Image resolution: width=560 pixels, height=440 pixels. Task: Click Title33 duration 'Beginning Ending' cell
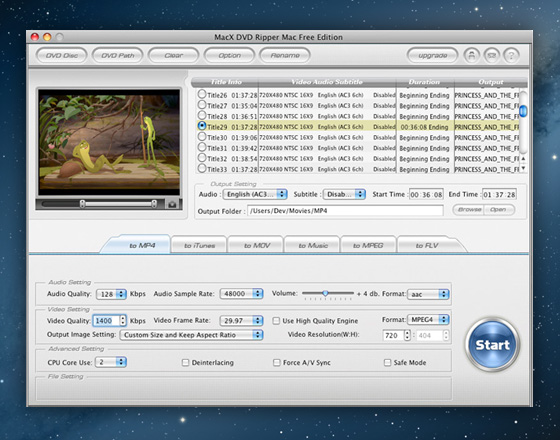click(424, 169)
